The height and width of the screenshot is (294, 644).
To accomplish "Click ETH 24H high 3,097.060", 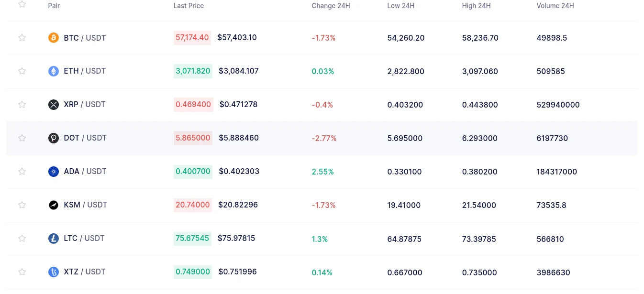I will click(480, 72).
